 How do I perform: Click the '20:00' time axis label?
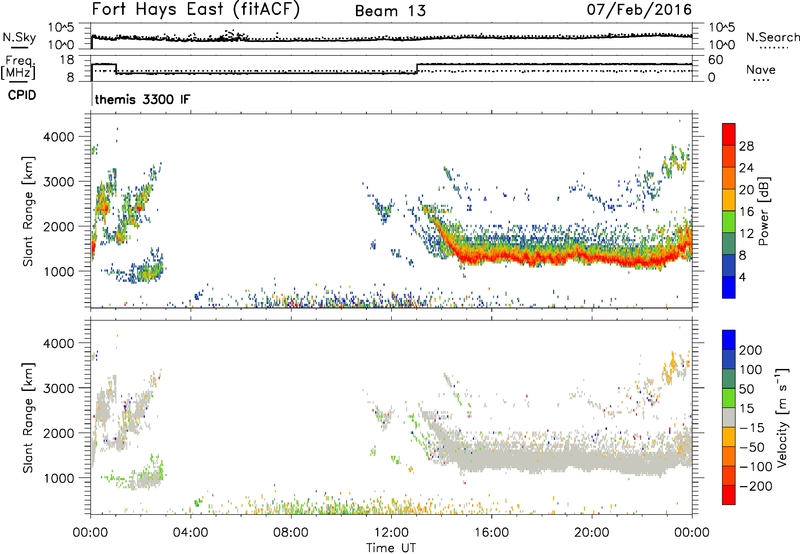tap(591, 533)
